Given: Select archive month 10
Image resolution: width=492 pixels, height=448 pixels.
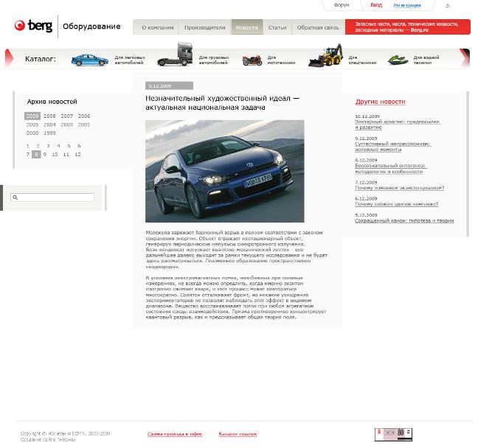Looking at the screenshot, I should [55, 154].
